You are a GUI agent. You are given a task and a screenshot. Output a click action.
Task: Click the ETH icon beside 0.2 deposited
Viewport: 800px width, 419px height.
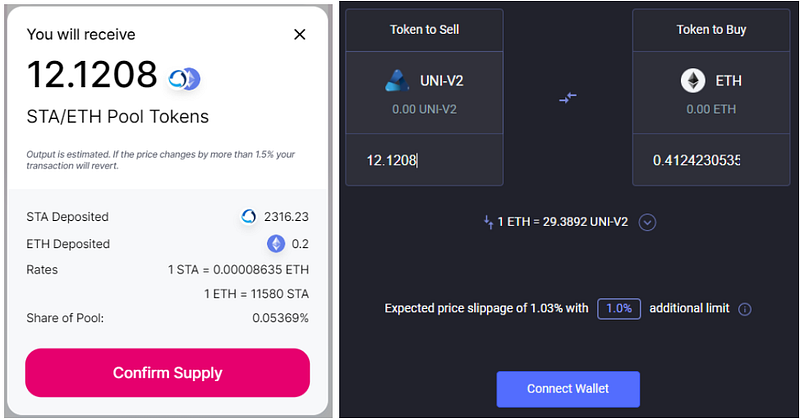276,243
